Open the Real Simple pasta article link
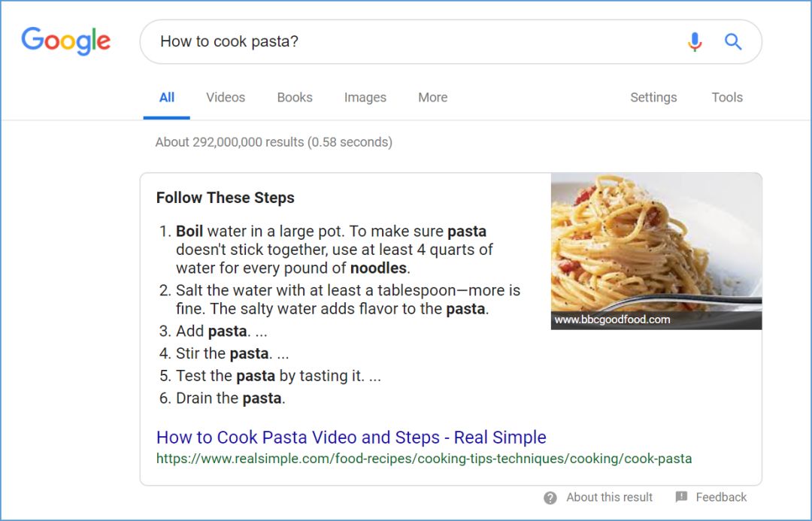This screenshot has width=812, height=521. point(351,437)
